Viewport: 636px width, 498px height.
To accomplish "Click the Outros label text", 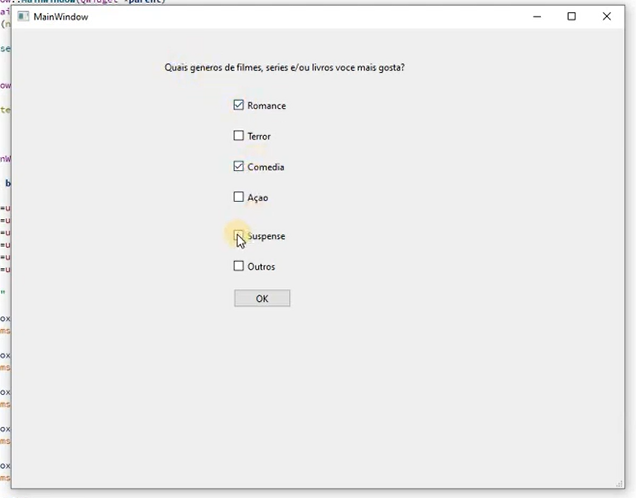I will coord(261,267).
